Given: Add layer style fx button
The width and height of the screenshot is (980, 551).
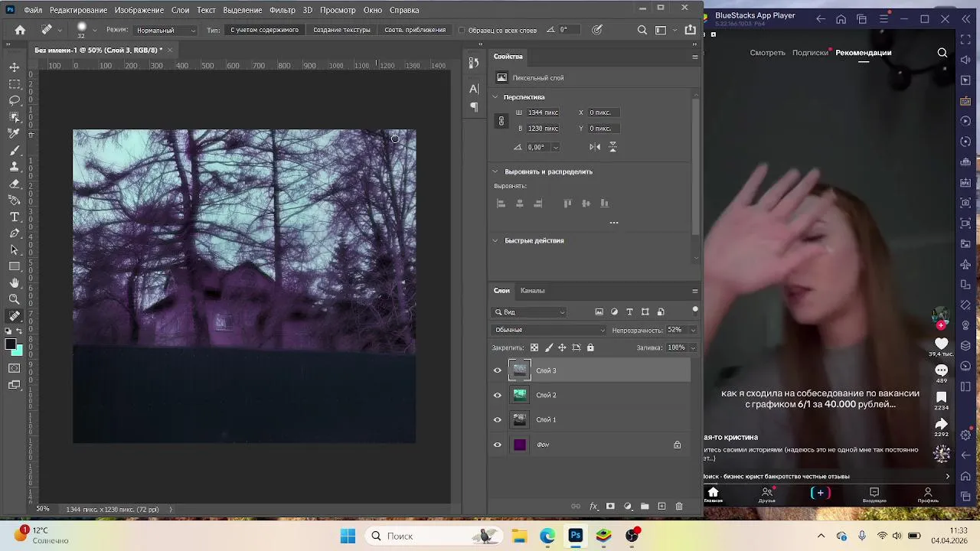Looking at the screenshot, I should click(593, 507).
